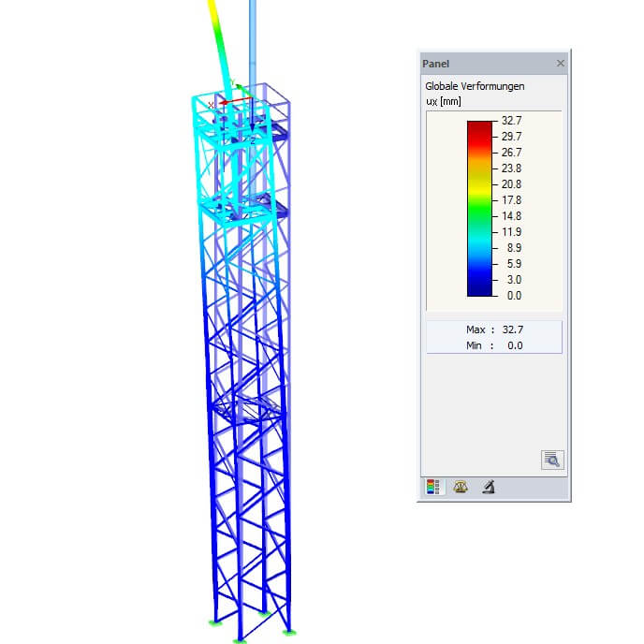The image size is (644, 644).
Task: Click the panel options magnifier button
Action: pos(551,460)
